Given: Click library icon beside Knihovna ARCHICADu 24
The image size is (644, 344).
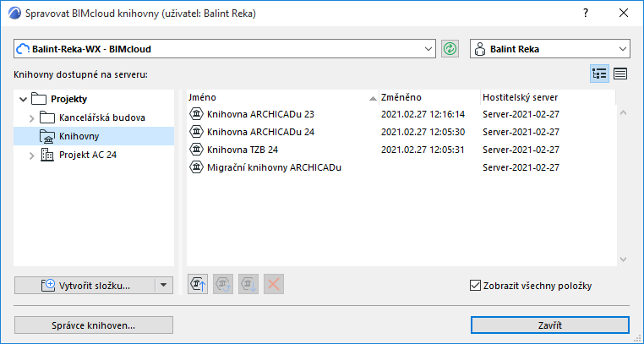Looking at the screenshot, I should (x=197, y=132).
